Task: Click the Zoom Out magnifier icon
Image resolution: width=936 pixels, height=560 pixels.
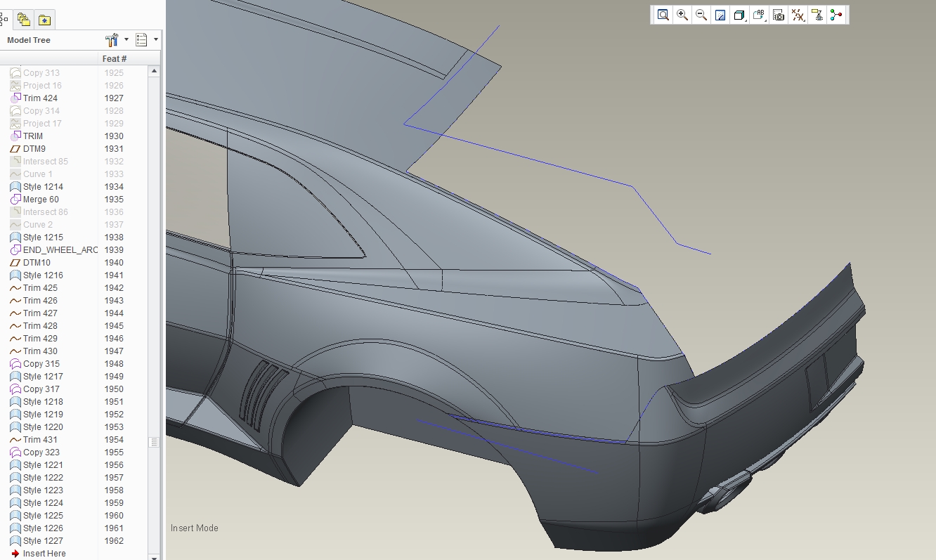Action: [701, 15]
